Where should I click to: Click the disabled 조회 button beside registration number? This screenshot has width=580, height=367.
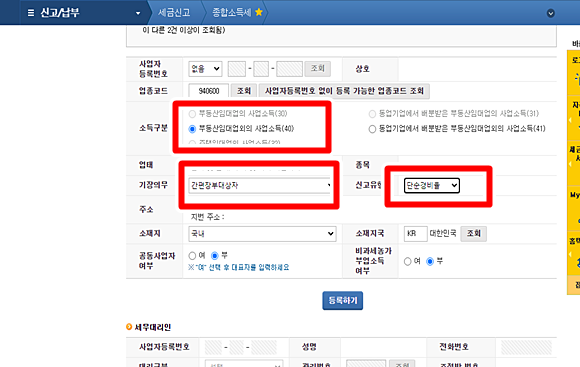317,69
